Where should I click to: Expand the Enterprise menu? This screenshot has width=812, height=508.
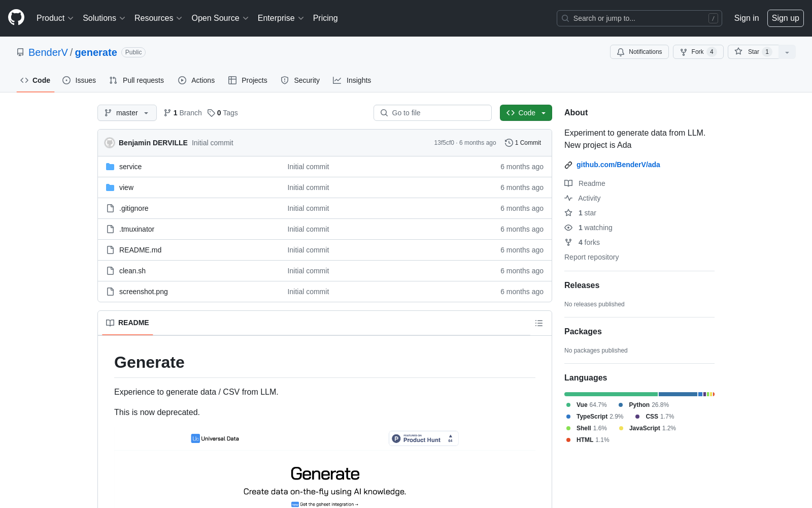[x=281, y=18]
